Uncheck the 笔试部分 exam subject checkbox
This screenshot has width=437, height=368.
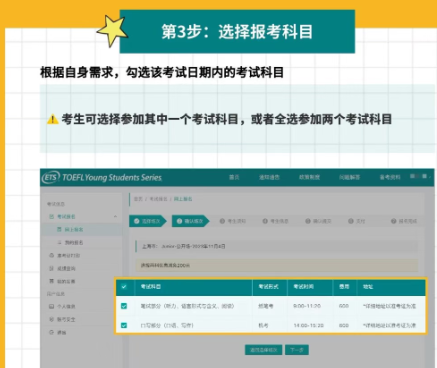(124, 306)
